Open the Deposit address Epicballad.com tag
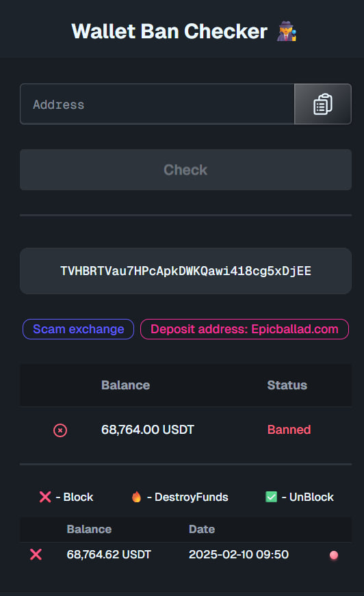Viewport: 364px width, 596px height. (244, 329)
